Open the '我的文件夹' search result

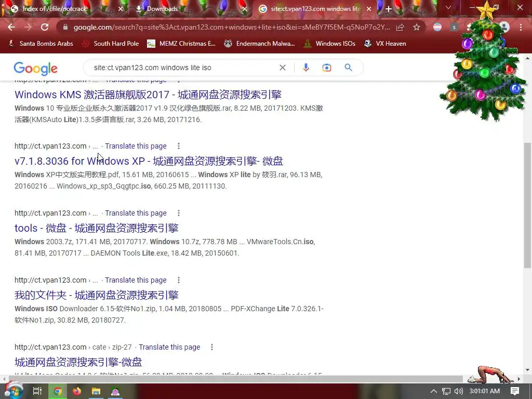[96, 295]
